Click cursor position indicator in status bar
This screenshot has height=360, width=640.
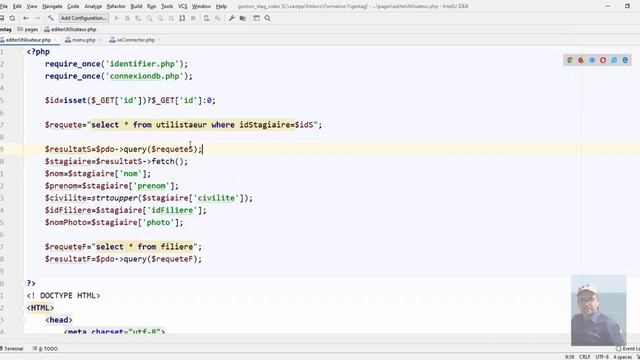pos(569,357)
